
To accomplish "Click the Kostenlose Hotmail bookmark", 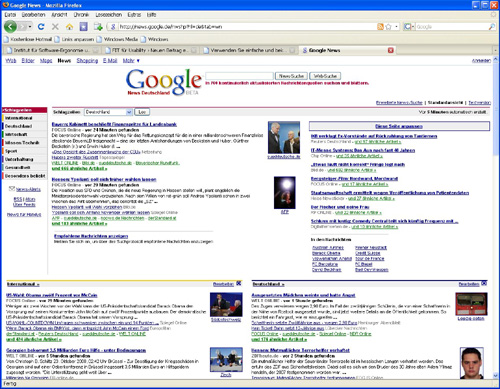I will 28,39.
